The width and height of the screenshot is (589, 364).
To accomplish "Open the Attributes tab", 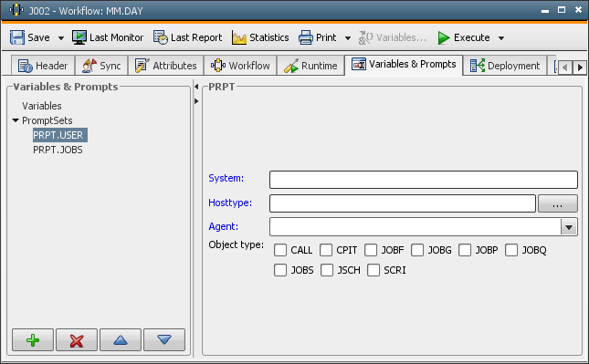I will tap(166, 66).
